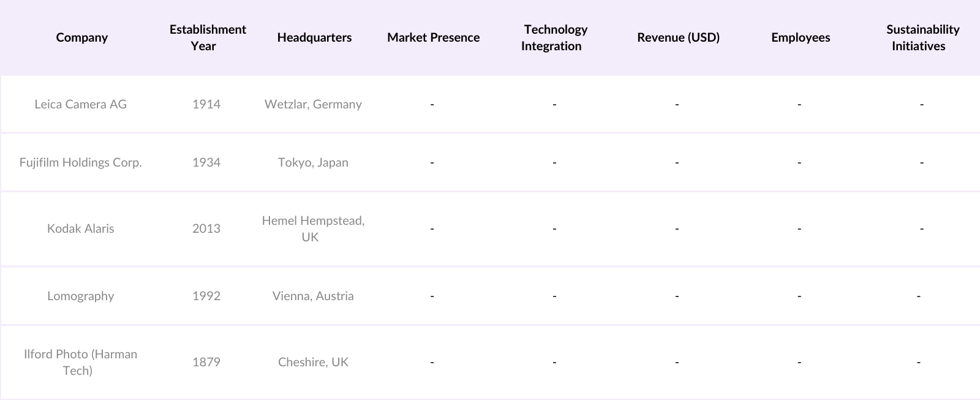Viewport: 980px width, 400px height.
Task: Select the Sustainability Initiatives header
Action: [x=922, y=37]
